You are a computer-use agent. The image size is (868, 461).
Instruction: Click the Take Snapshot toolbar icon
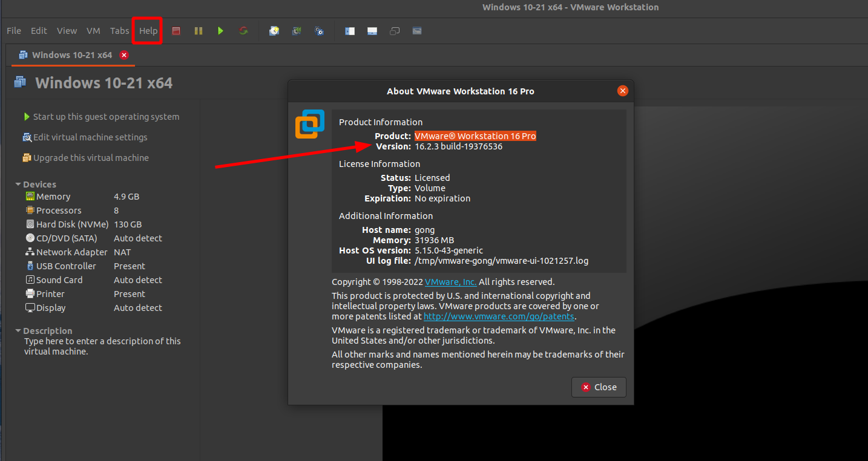point(274,31)
